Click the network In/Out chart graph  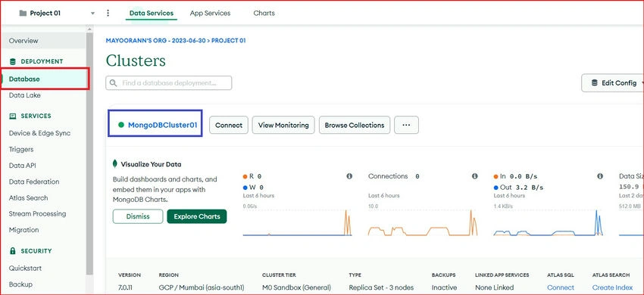(549, 222)
